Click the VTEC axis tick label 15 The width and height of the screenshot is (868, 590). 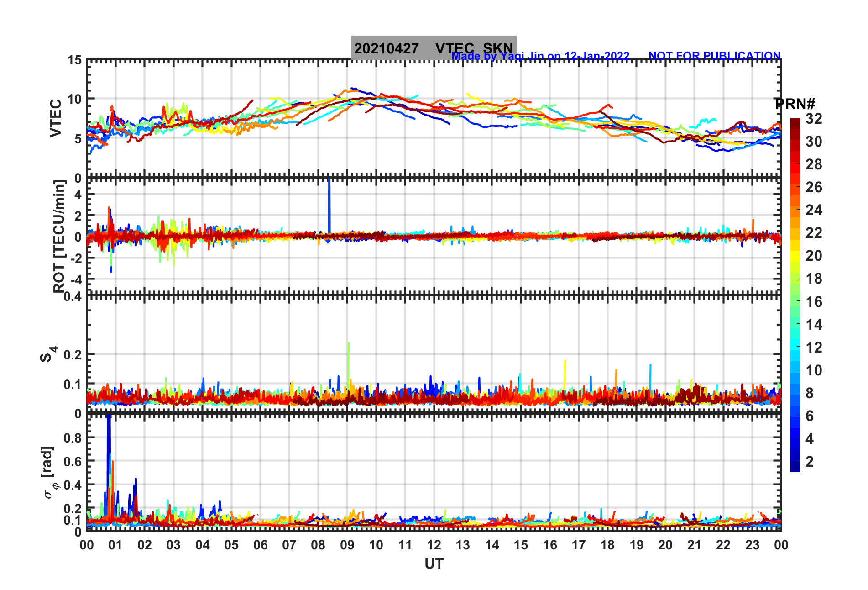(75, 60)
